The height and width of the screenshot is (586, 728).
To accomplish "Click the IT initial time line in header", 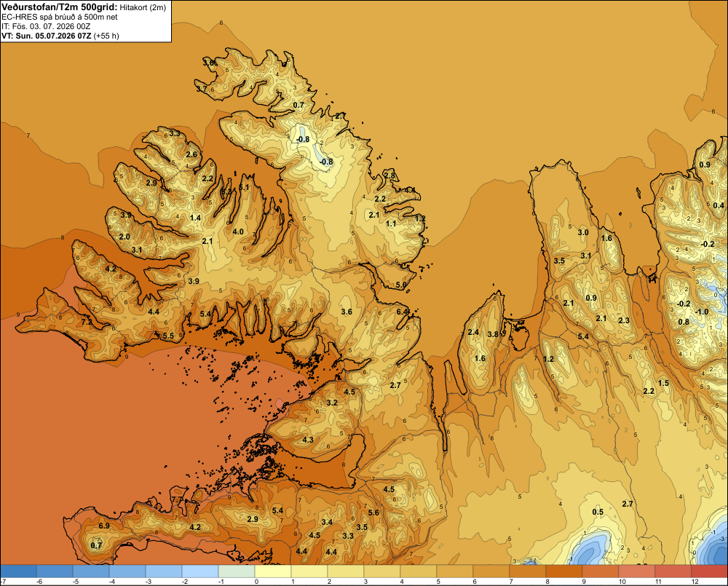I will pyautogui.click(x=46, y=26).
